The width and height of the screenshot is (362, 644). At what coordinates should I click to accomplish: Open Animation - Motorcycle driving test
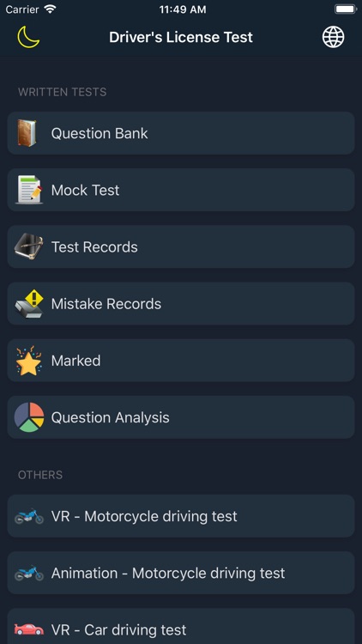pos(181,573)
